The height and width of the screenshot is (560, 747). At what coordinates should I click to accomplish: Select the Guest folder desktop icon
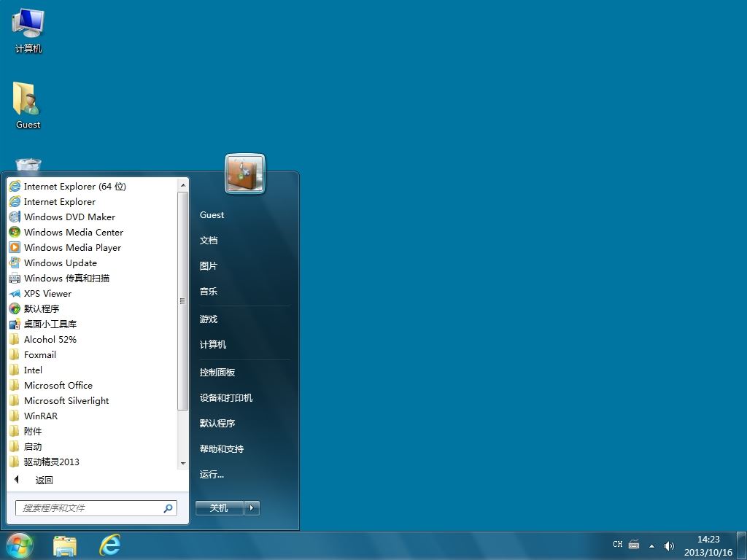pos(28,106)
